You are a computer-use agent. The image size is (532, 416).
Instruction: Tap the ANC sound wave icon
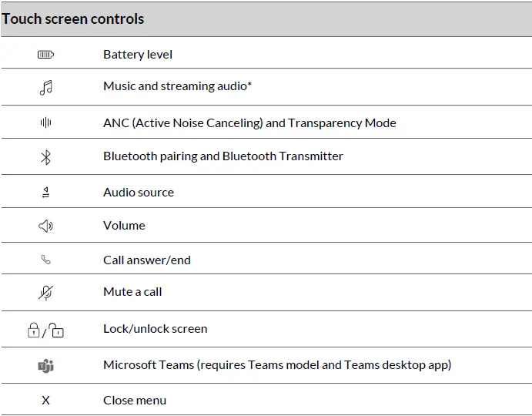[x=46, y=123]
